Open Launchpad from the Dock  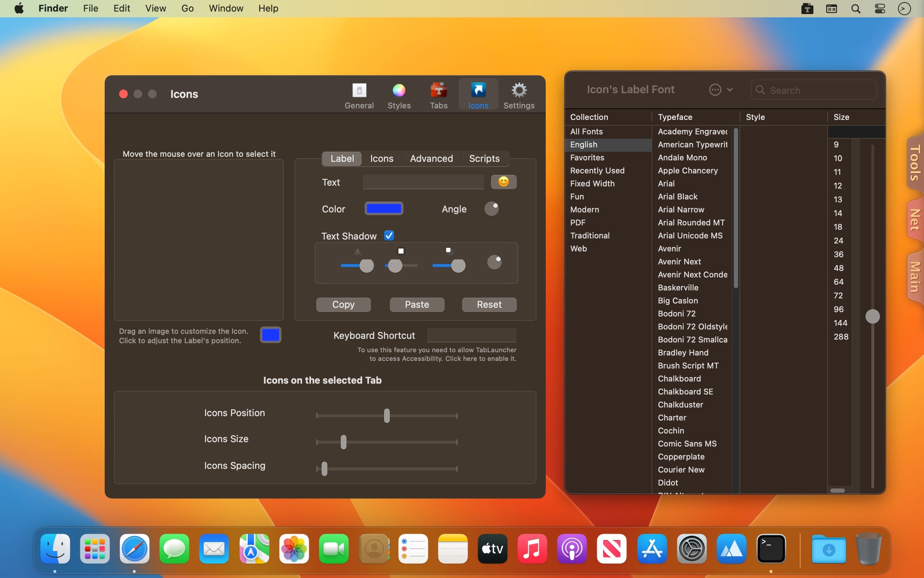[95, 549]
